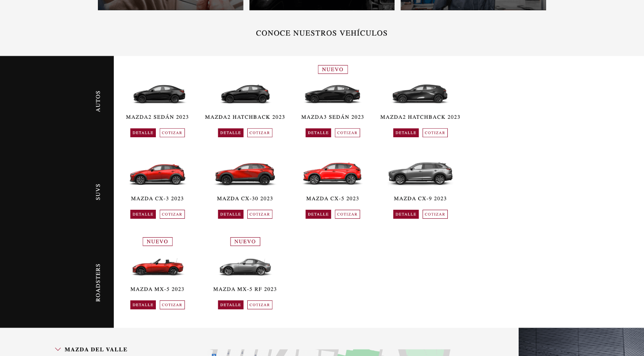The image size is (644, 356).
Task: Click the 'MAZDA MX-5 RF 2023' model name
Action: pyautogui.click(x=245, y=289)
